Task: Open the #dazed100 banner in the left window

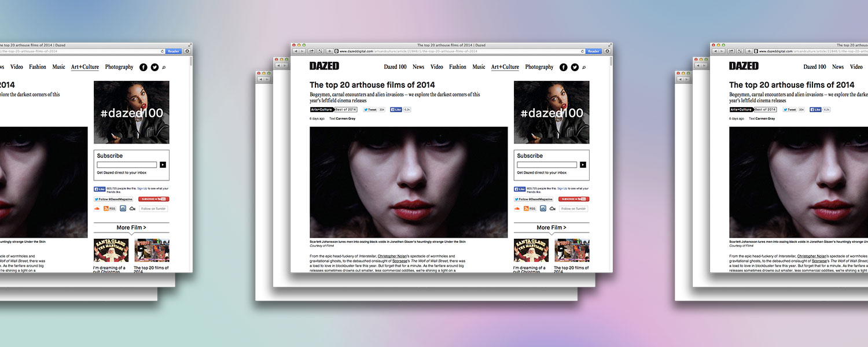Action: click(x=131, y=112)
